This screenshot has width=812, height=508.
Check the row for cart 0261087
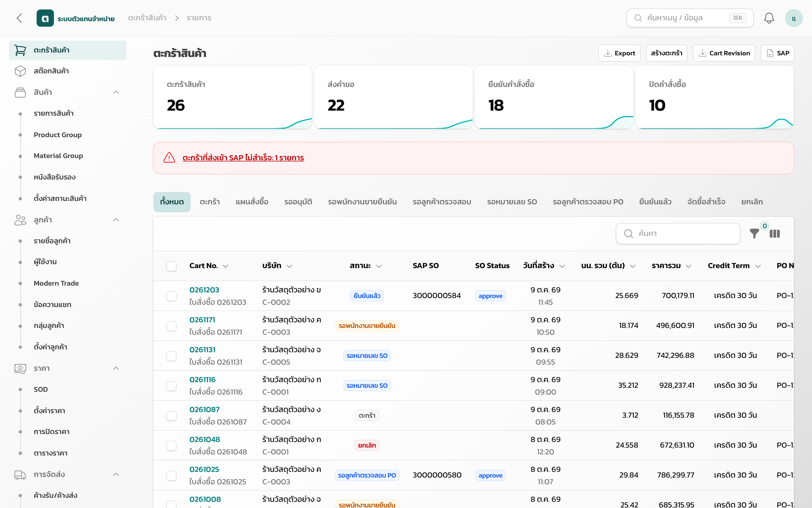(x=171, y=416)
